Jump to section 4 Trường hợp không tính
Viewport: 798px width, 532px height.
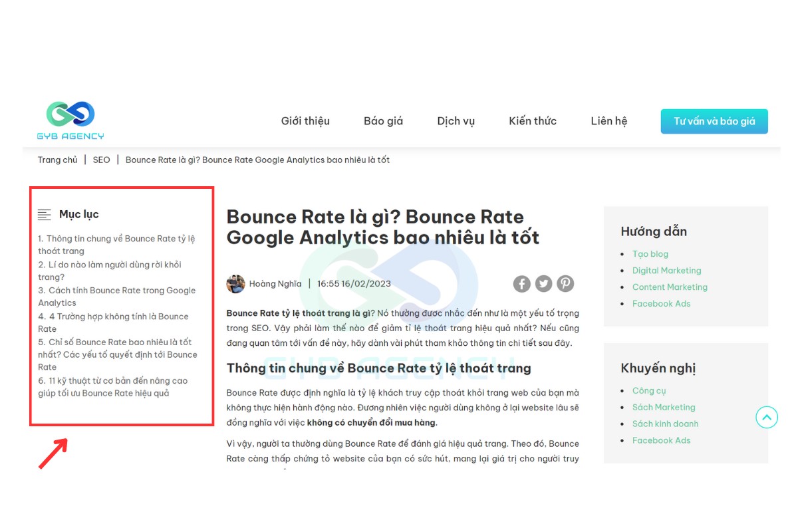[113, 323]
